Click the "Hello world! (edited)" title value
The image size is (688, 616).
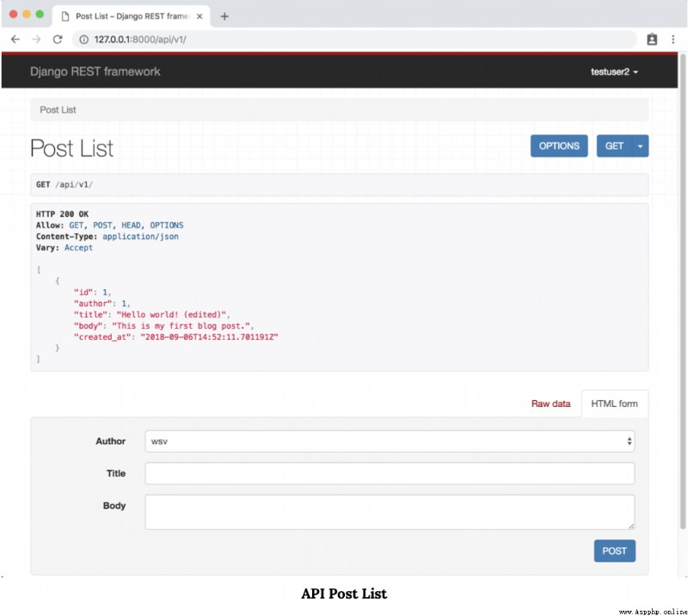(171, 314)
